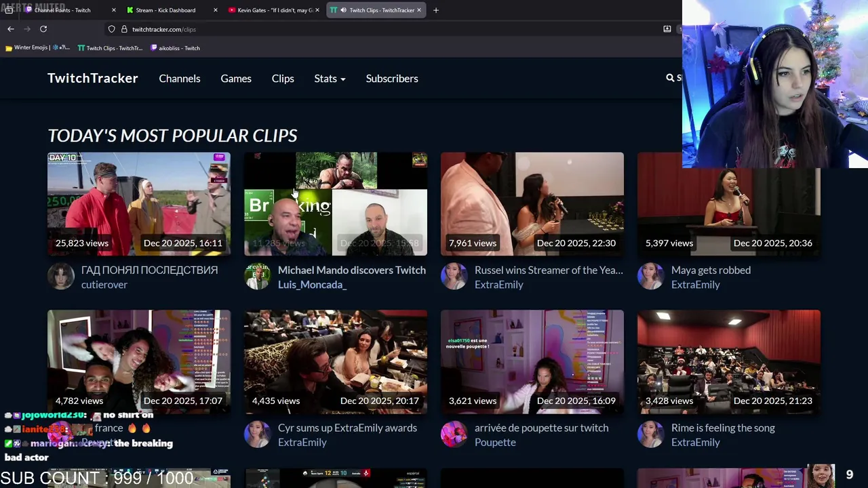Viewport: 868px width, 488px height.
Task: Play the Russel wins Streamer clip thumbnail
Action: coord(532,204)
